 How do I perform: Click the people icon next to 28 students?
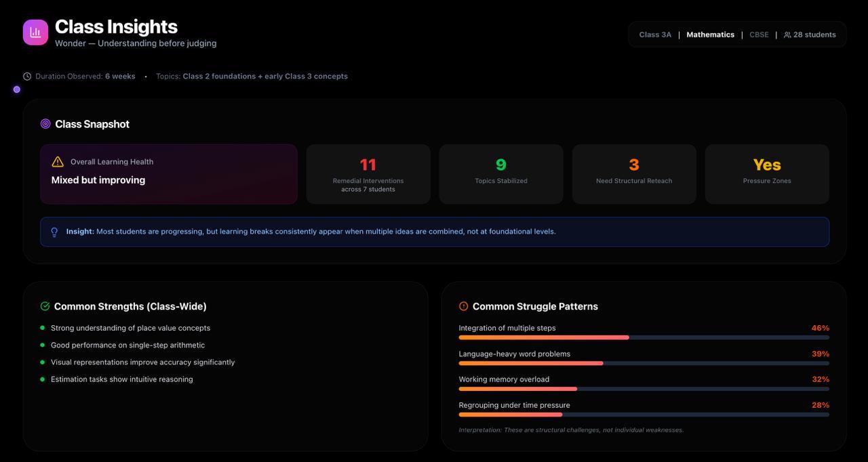pyautogui.click(x=787, y=35)
